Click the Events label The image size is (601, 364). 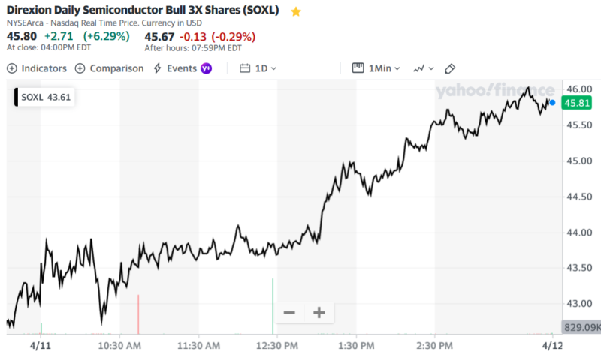tap(182, 68)
